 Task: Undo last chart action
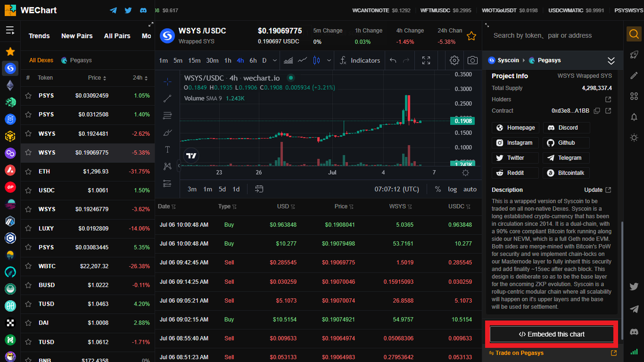[393, 61]
